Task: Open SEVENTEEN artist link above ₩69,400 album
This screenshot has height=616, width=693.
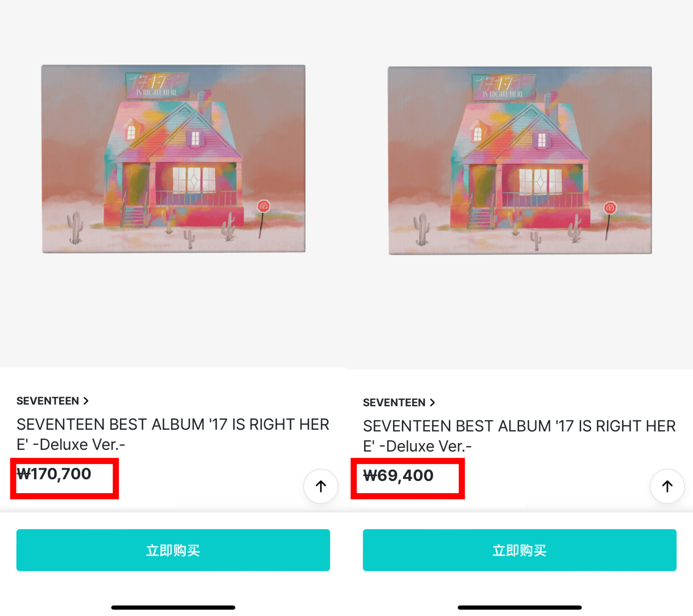Action: pos(394,402)
